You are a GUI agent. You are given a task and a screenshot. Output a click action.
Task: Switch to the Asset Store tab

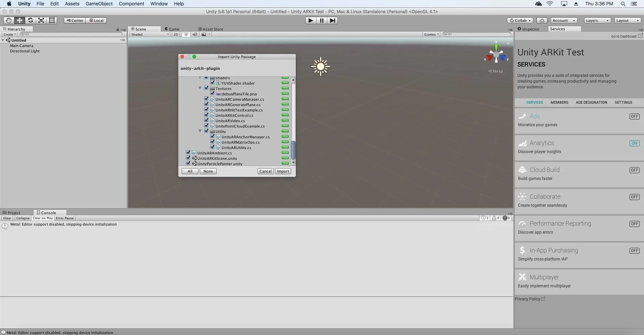coord(211,29)
